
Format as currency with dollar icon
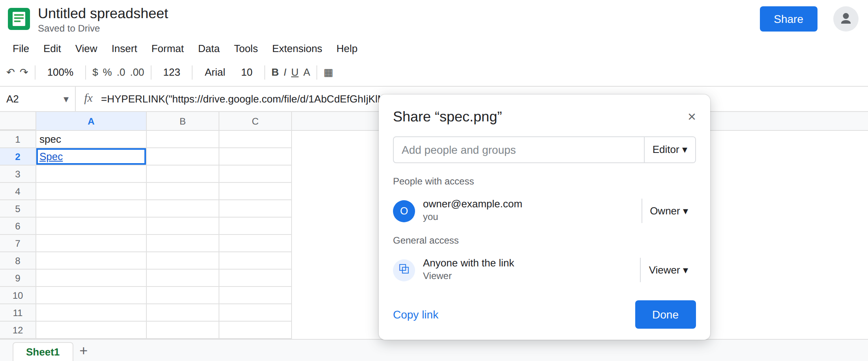coord(95,72)
